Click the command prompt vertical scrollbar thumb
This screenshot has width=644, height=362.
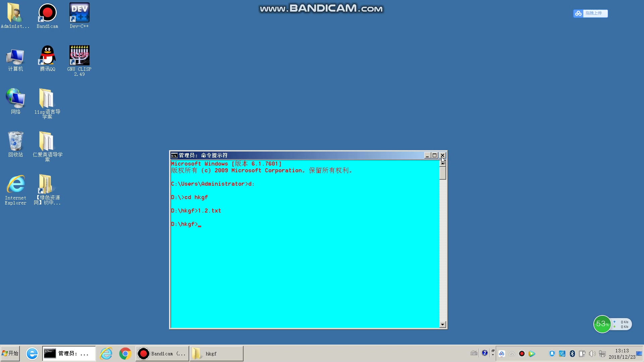[443, 173]
